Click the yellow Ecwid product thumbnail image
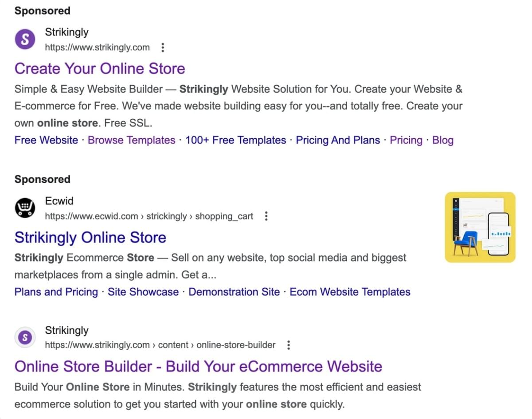This screenshot has height=419, width=532. [480, 227]
